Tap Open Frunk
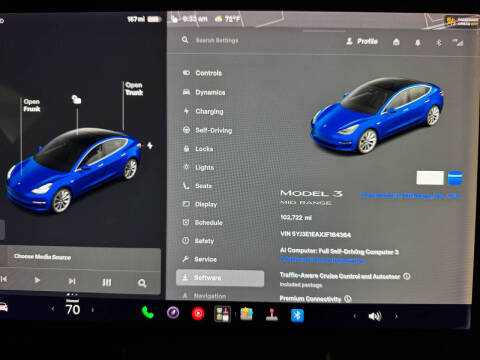 coord(32,105)
